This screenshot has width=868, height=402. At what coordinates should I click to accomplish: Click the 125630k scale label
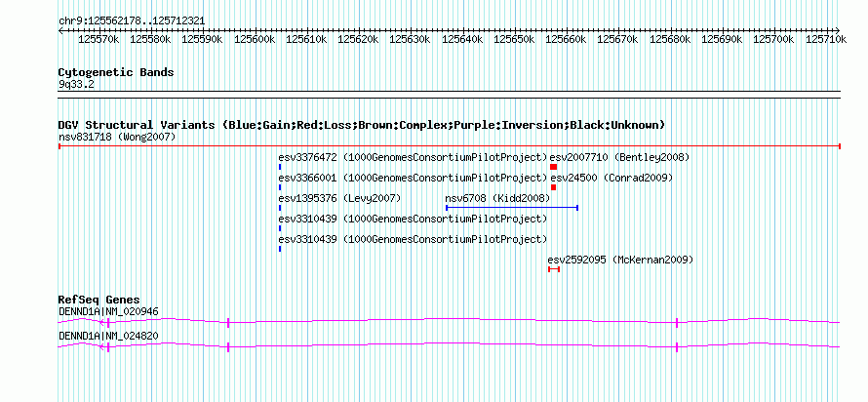411,39
